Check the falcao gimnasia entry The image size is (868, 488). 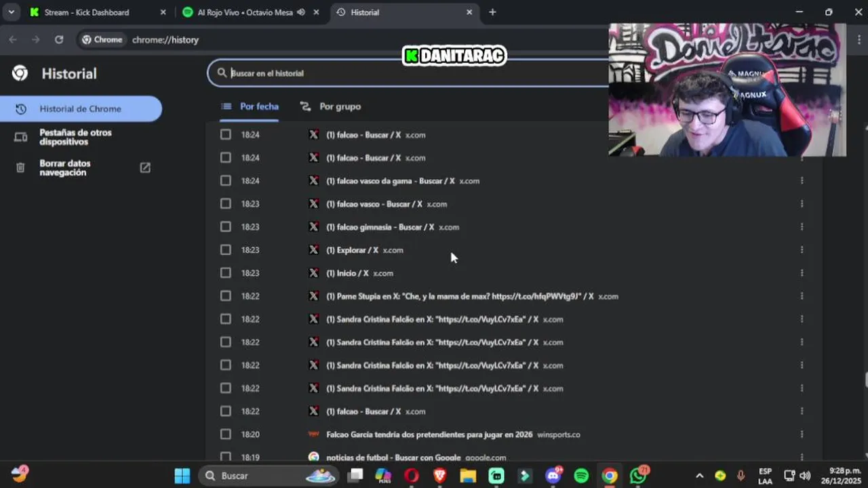coord(226,227)
